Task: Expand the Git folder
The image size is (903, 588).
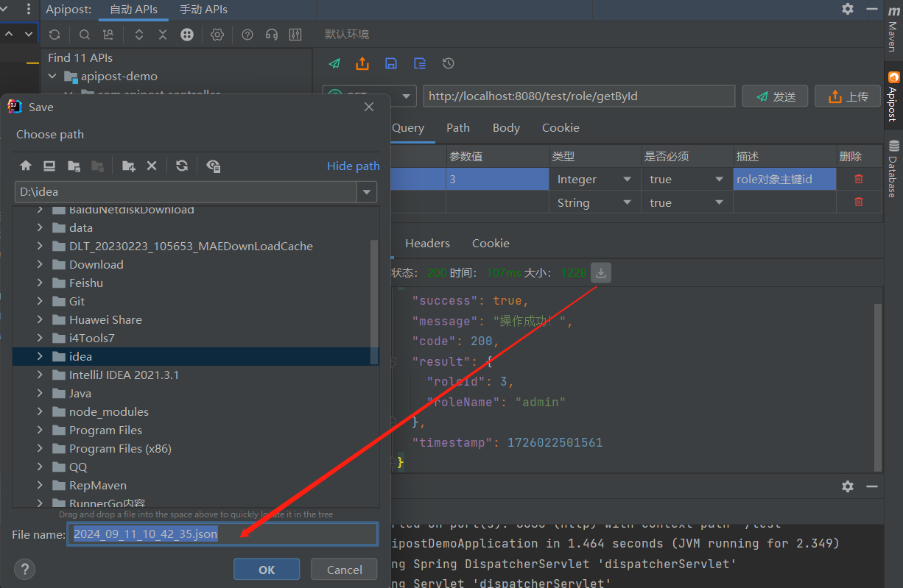Action: [40, 302]
